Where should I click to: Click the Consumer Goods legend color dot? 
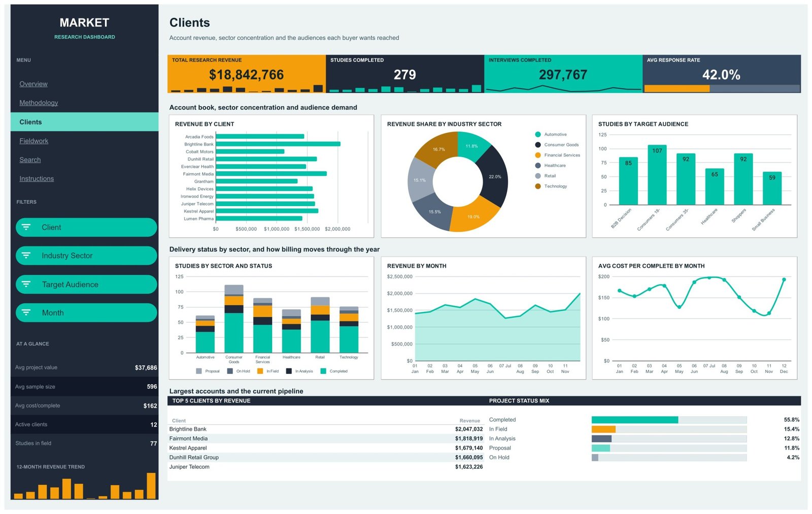pyautogui.click(x=538, y=145)
